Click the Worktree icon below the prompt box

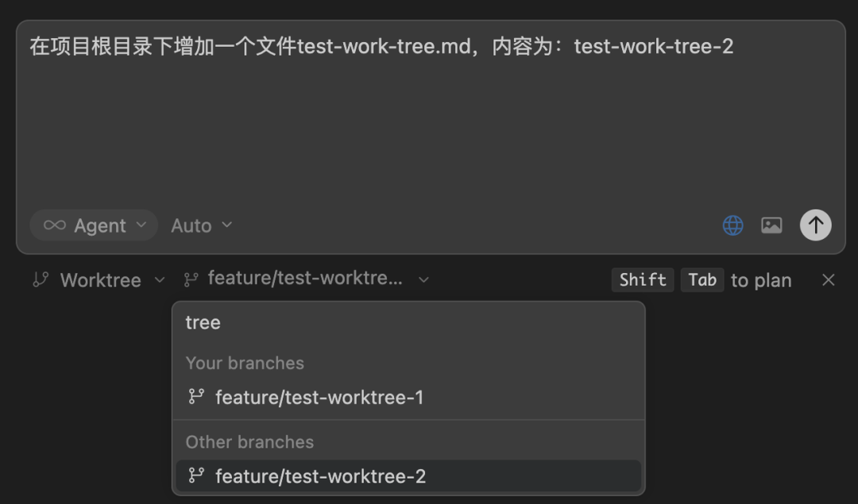[x=41, y=279]
